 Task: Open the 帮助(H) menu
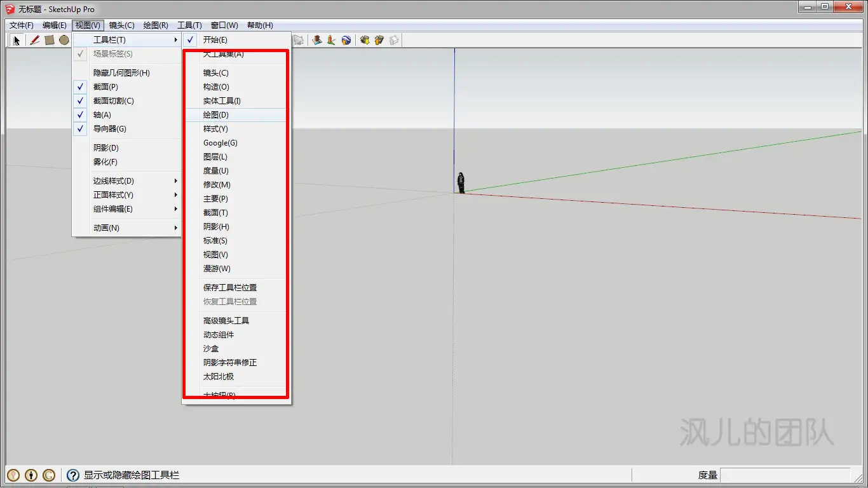click(x=260, y=25)
